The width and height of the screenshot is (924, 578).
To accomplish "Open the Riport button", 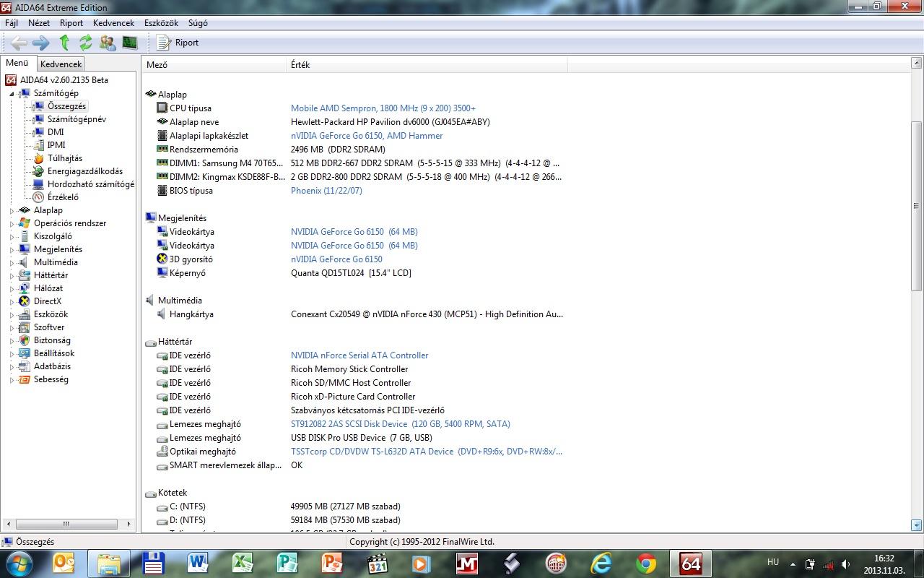I will coord(178,43).
